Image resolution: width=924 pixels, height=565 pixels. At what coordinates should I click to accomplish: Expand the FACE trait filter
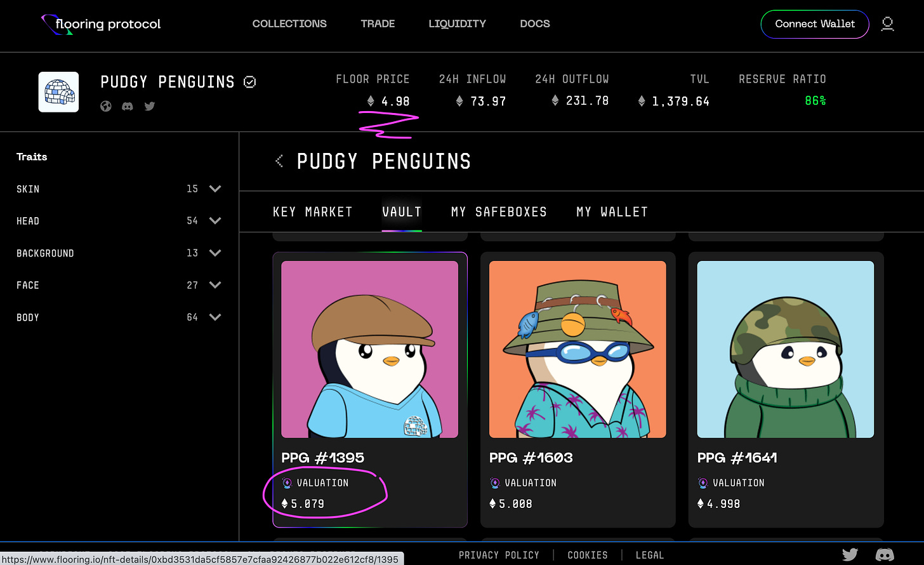215,285
